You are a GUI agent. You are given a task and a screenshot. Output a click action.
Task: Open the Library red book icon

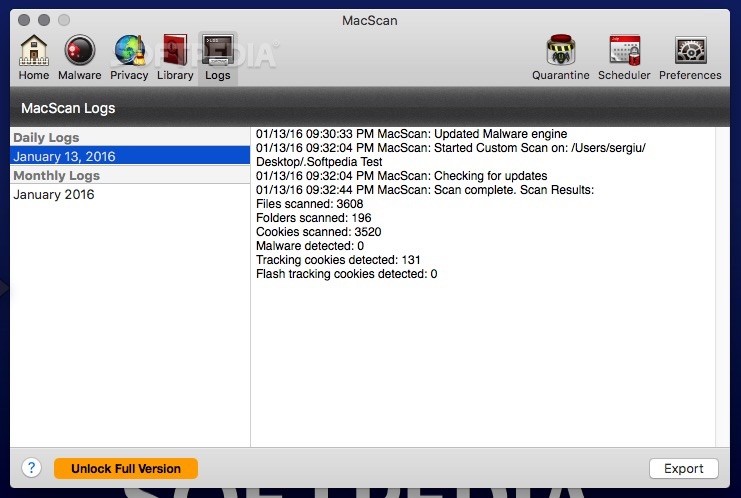[175, 50]
